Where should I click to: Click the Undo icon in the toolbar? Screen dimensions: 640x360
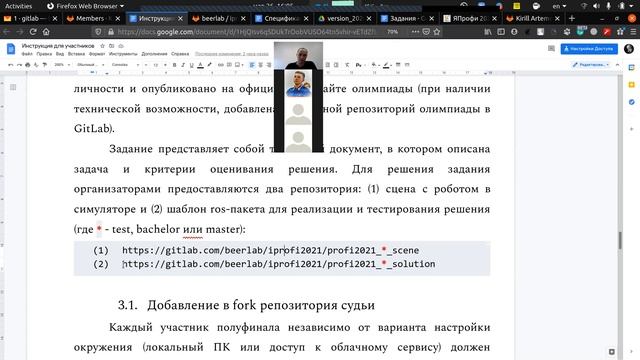(x=11, y=65)
